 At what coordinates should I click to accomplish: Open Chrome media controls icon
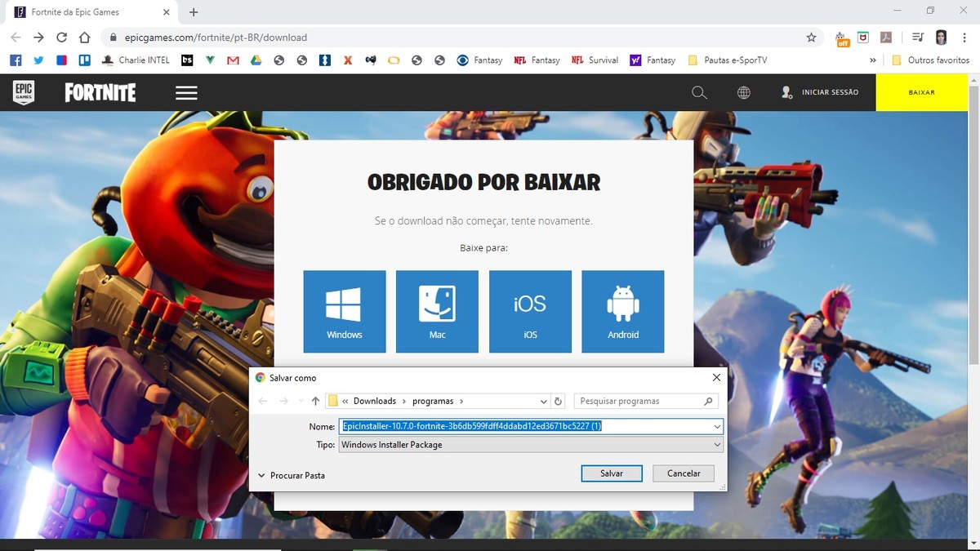(918, 38)
